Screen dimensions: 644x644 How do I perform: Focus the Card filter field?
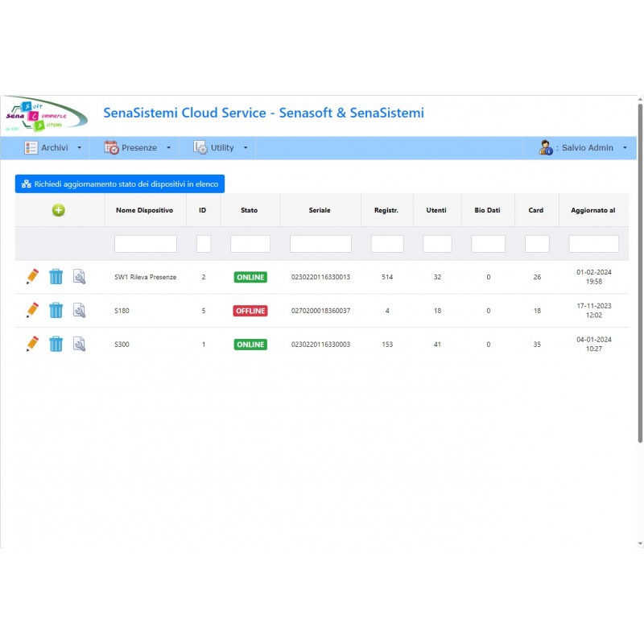(x=537, y=244)
